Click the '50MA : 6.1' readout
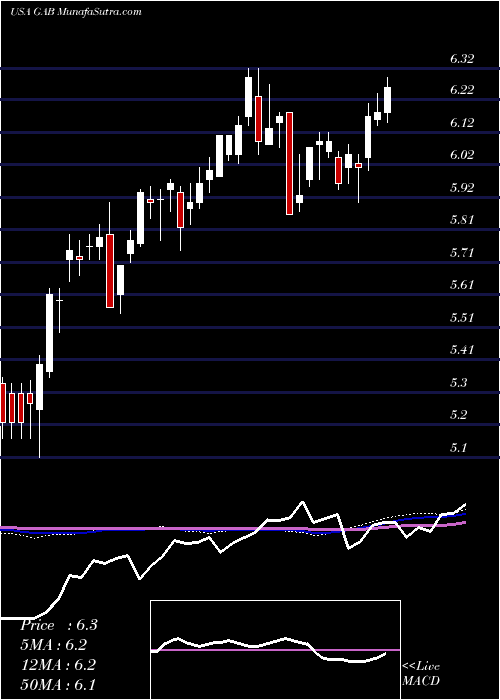The height and width of the screenshot is (700, 500). pos(58,685)
